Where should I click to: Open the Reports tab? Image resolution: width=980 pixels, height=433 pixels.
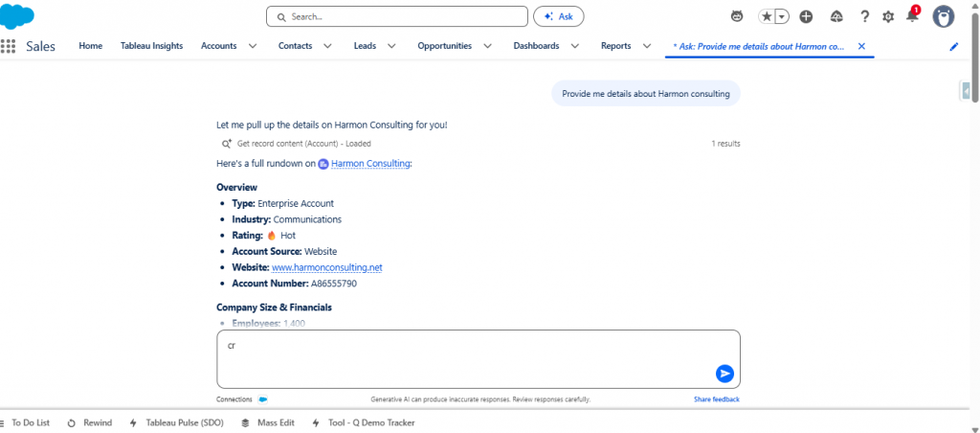tap(616, 46)
